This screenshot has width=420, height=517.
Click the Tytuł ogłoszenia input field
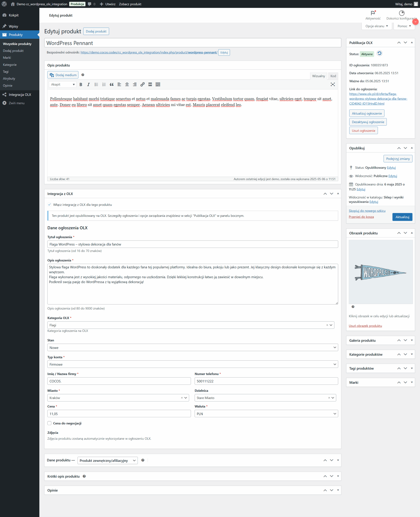(x=193, y=244)
